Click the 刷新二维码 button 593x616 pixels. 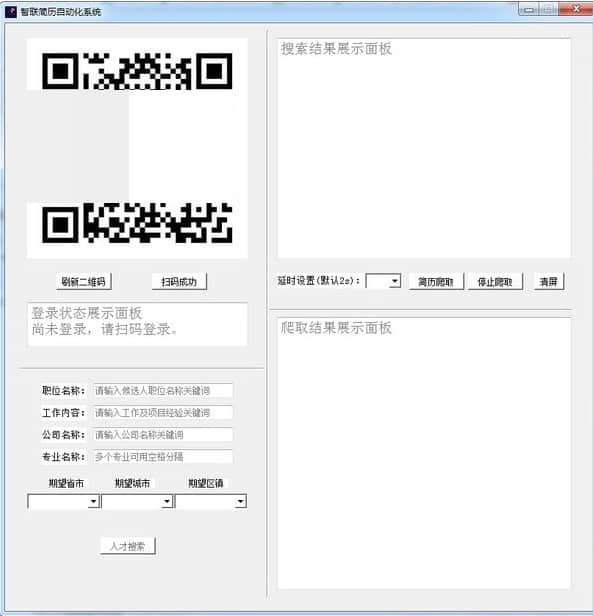tap(84, 281)
